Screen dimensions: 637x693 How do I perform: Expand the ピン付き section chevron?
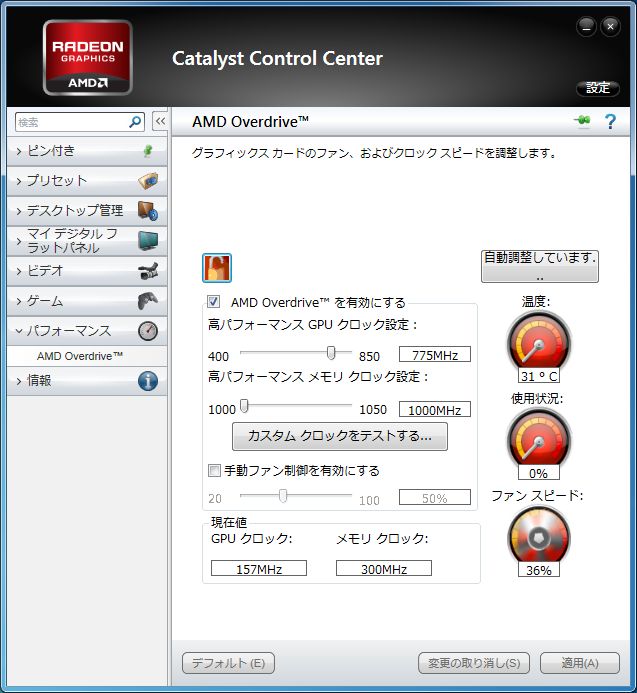[19, 152]
